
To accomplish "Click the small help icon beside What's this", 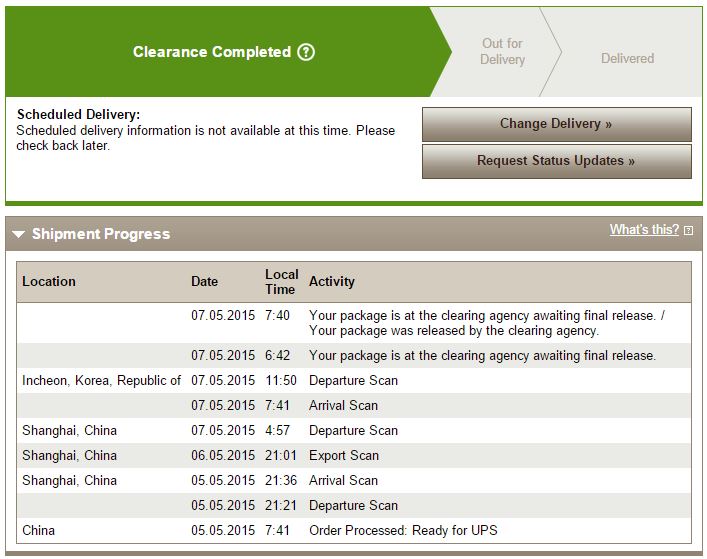I will coord(688,230).
